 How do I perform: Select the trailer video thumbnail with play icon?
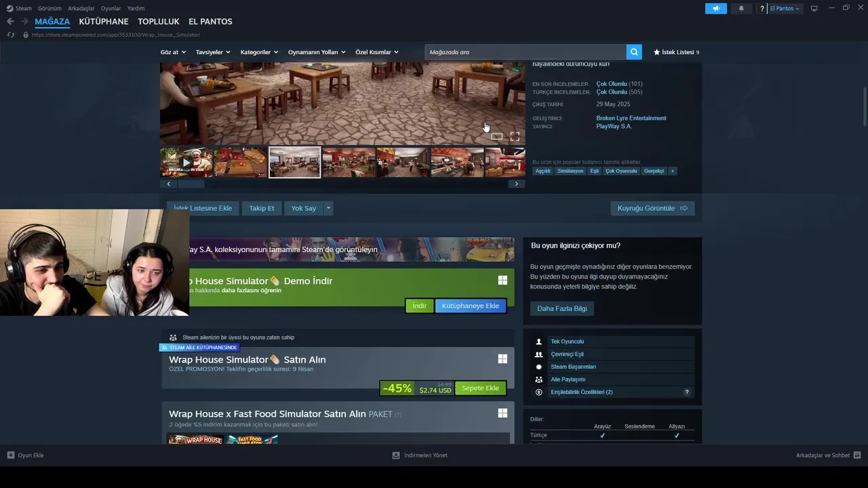point(186,163)
